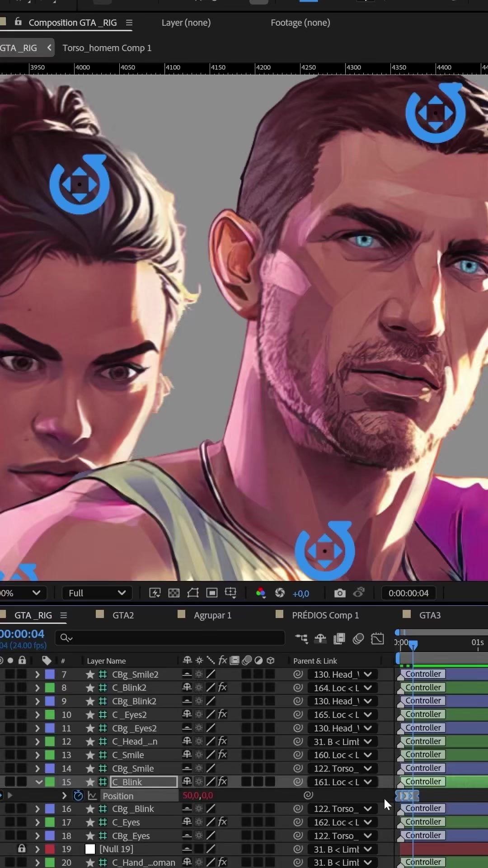The height and width of the screenshot is (868, 488).
Task: Open the parent dropdown for C_Blink layer
Action: click(x=342, y=782)
